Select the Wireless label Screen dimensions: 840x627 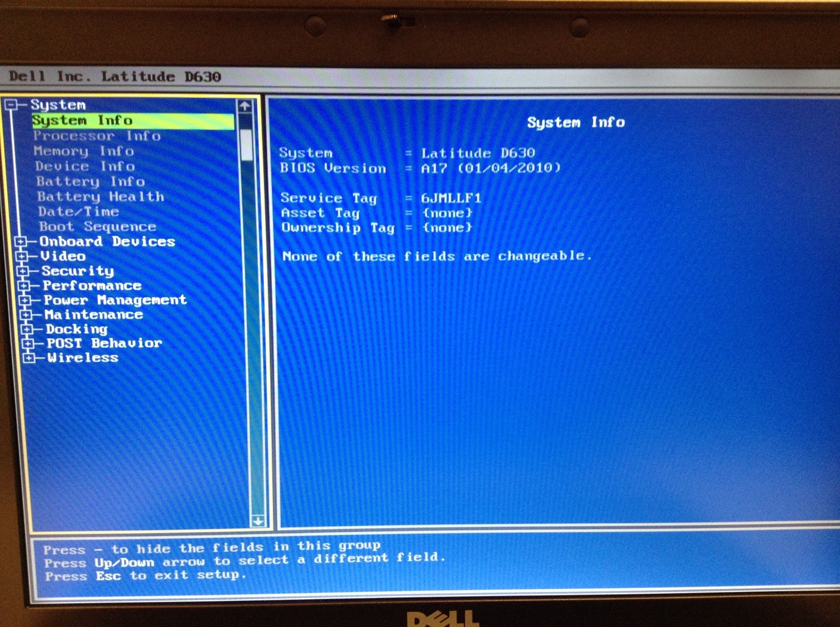pos(83,358)
